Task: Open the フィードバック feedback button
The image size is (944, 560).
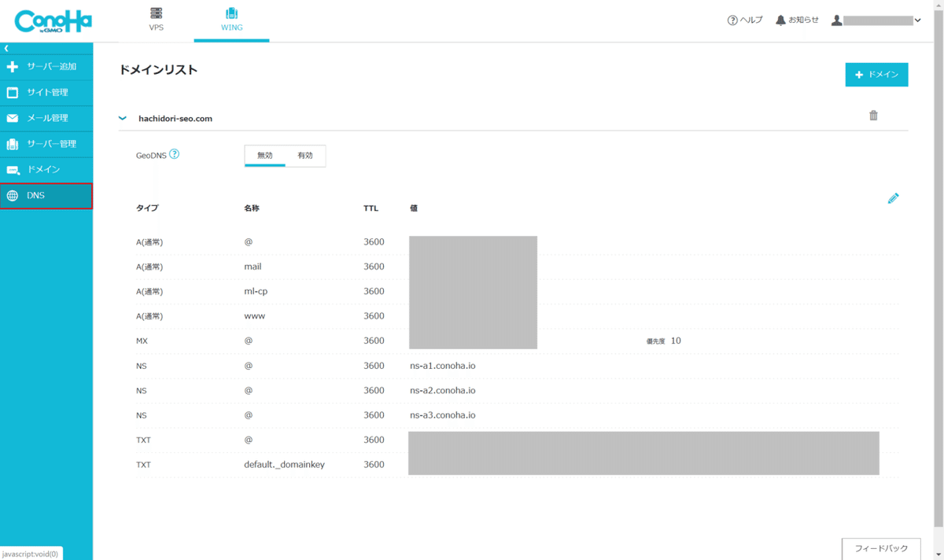Action: coord(881,549)
